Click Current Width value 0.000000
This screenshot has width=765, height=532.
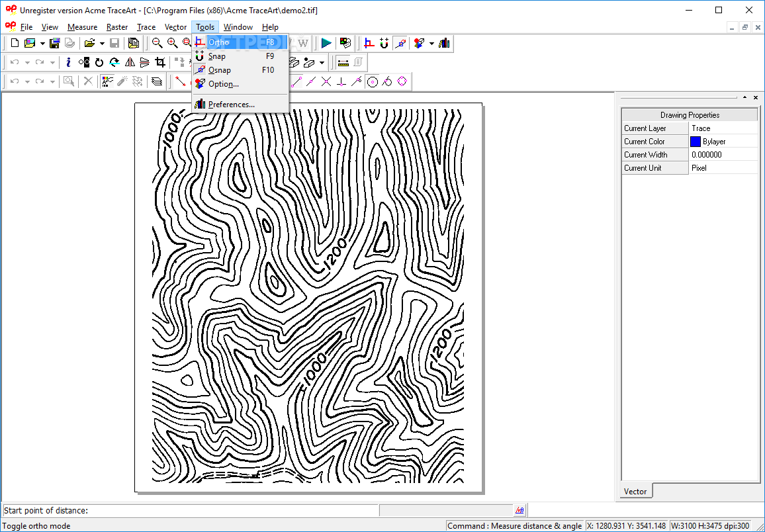(x=723, y=155)
